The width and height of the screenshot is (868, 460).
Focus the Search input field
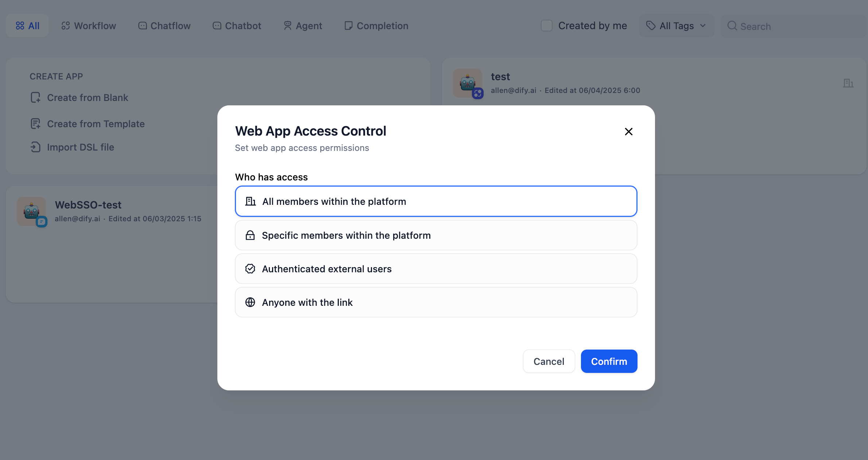[x=795, y=26]
